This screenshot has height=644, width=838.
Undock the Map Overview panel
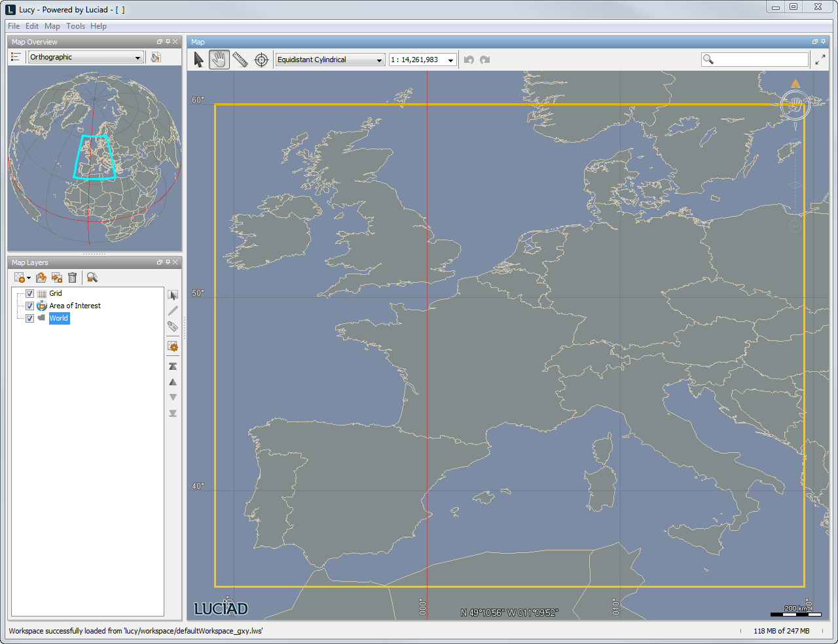point(159,42)
